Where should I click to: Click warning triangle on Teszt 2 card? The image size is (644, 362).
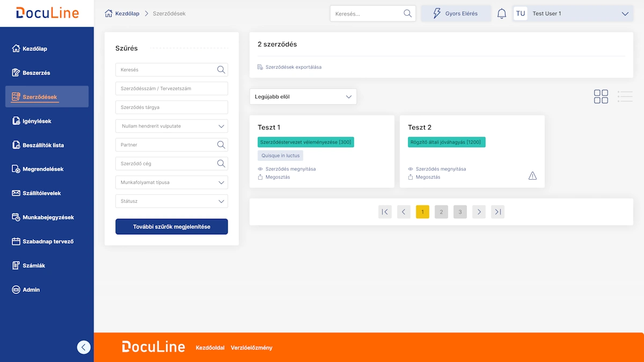point(532,176)
